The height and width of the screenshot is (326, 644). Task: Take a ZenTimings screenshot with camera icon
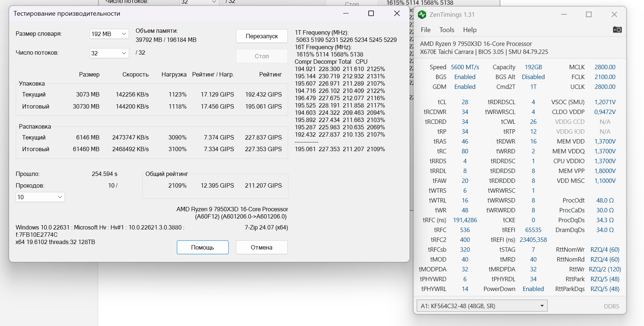pyautogui.click(x=617, y=30)
